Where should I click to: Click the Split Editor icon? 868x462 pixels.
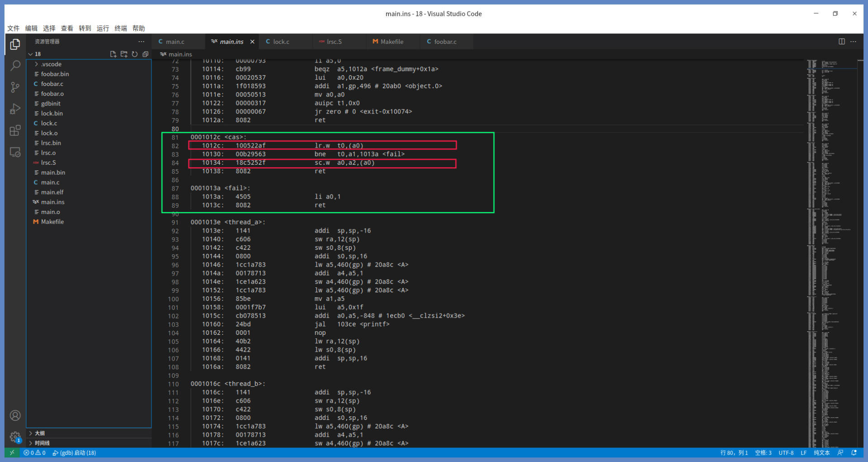[841, 42]
